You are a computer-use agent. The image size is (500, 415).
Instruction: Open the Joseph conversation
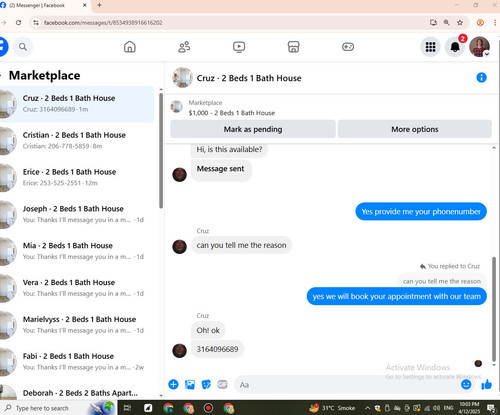pyautogui.click(x=77, y=214)
